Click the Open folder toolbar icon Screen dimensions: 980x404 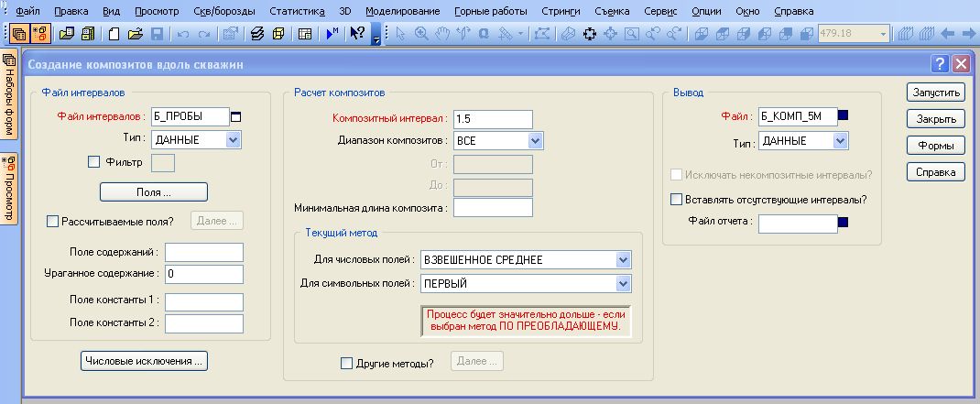pyautogui.click(x=136, y=34)
